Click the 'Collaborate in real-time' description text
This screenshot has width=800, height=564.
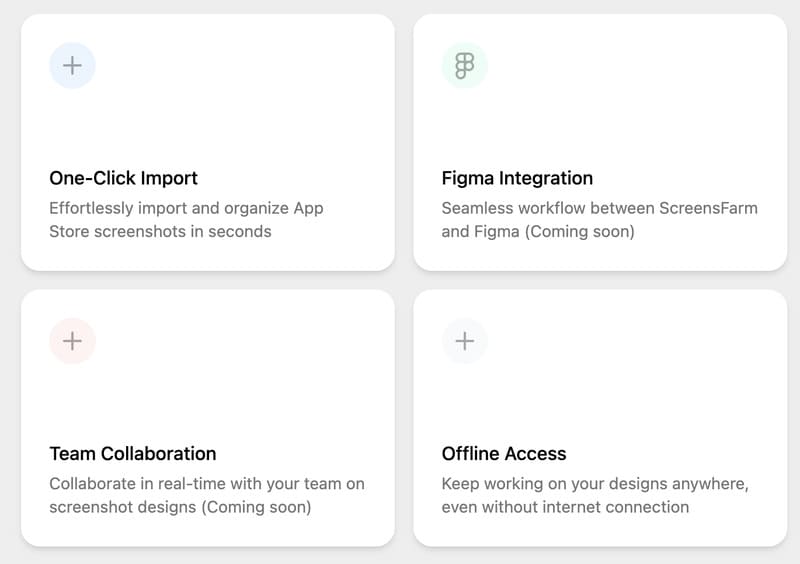pyautogui.click(x=206, y=483)
